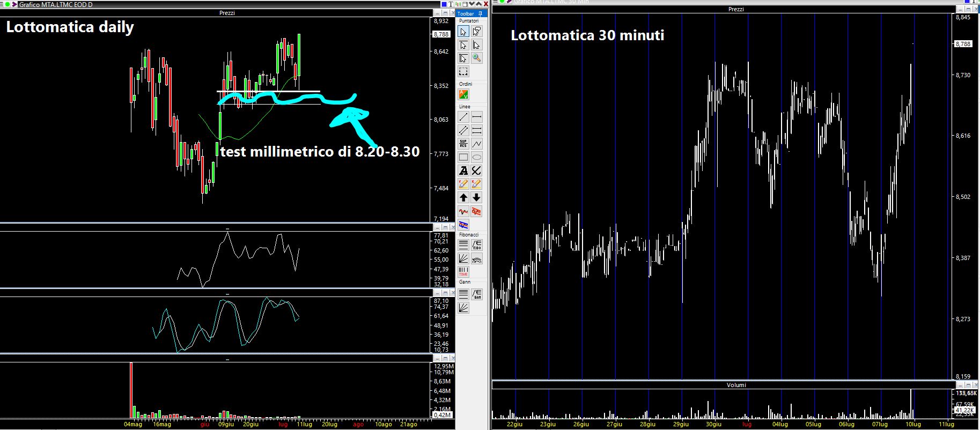Select the ellipse drawing tool
The height and width of the screenshot is (430, 980).
pyautogui.click(x=476, y=157)
